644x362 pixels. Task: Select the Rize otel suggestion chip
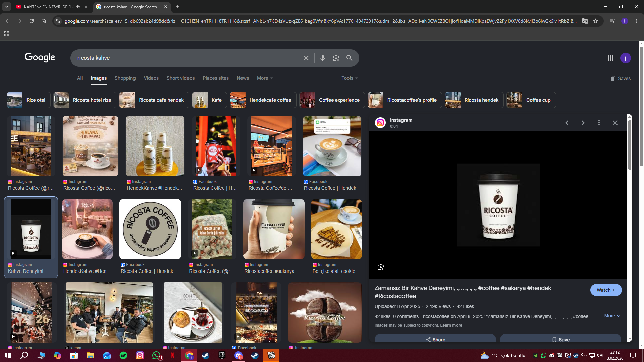pos(29,100)
